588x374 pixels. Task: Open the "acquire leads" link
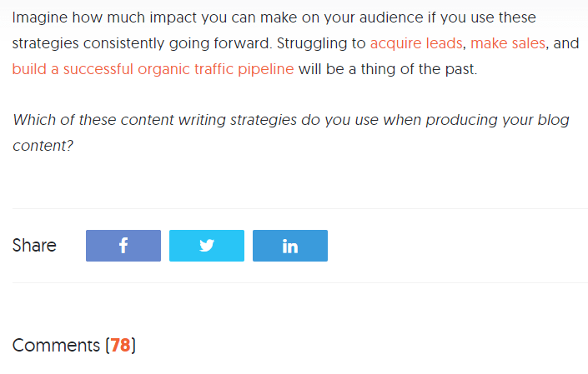[x=416, y=43]
